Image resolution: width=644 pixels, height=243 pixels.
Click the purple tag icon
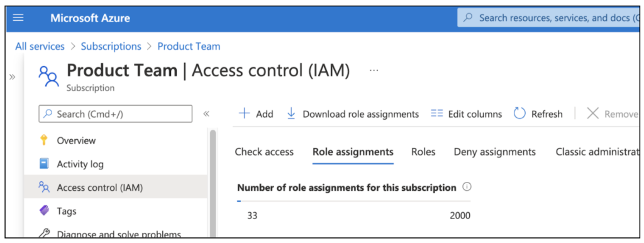[x=44, y=211]
